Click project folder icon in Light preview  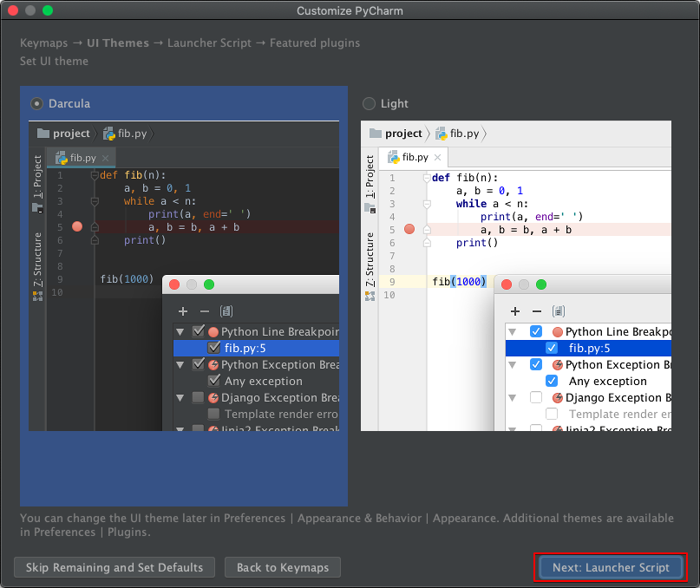click(376, 133)
